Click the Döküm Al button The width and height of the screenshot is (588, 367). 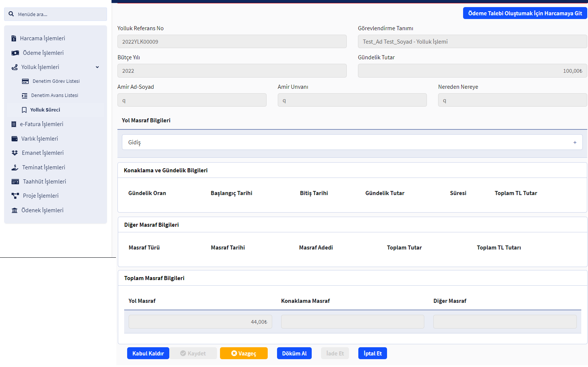point(294,354)
